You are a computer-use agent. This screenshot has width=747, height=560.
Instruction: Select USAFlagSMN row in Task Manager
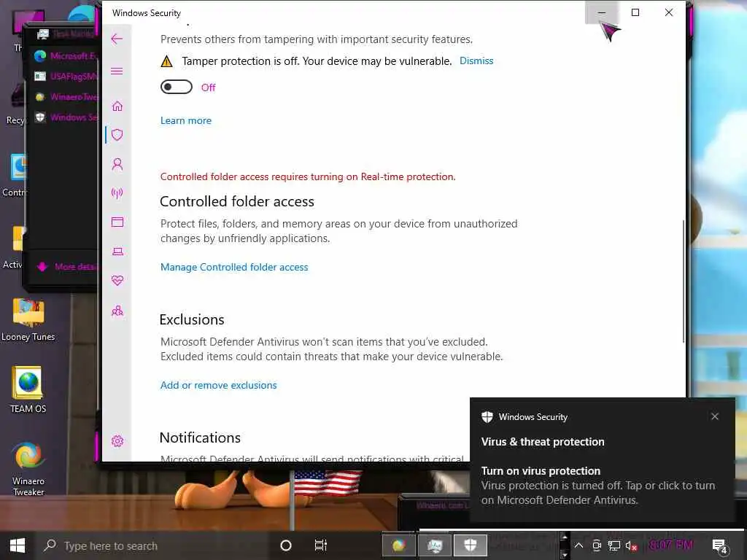(x=65, y=76)
